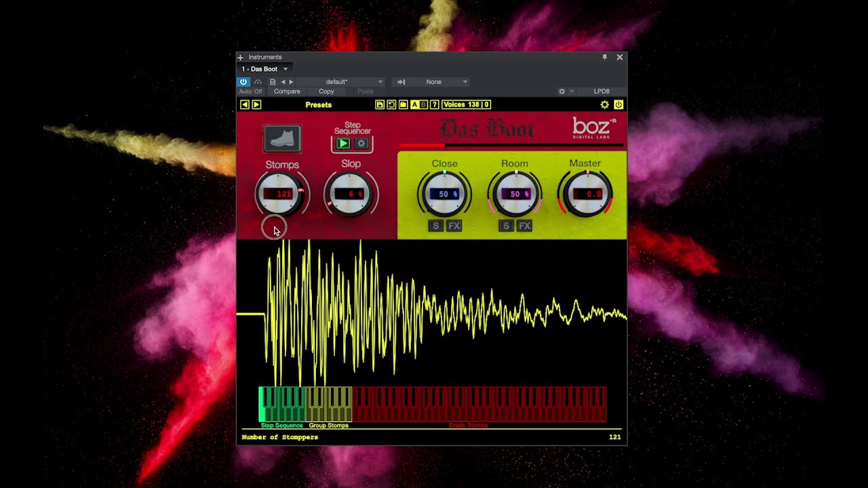868x488 pixels.
Task: Open the yellow question mark help
Action: click(435, 104)
